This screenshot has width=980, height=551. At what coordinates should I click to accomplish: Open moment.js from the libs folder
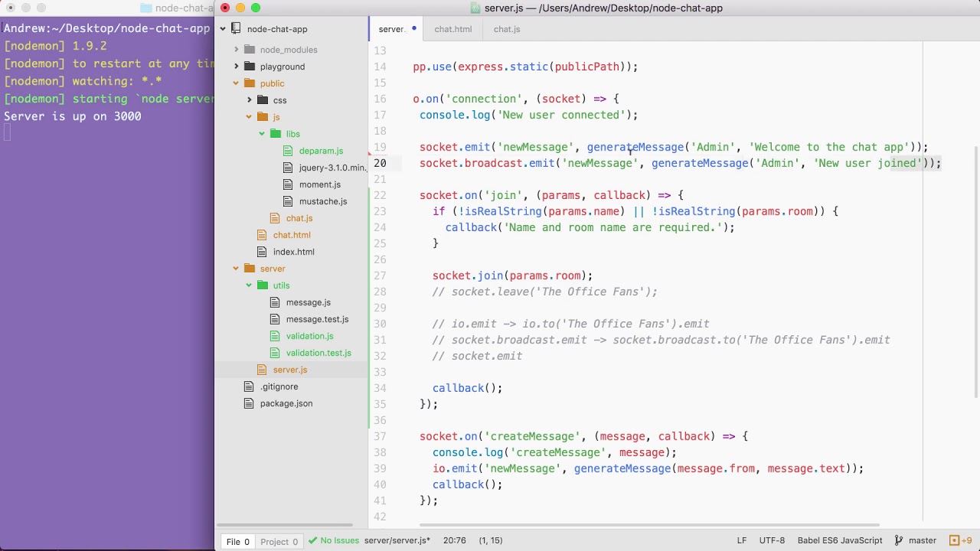tap(320, 184)
